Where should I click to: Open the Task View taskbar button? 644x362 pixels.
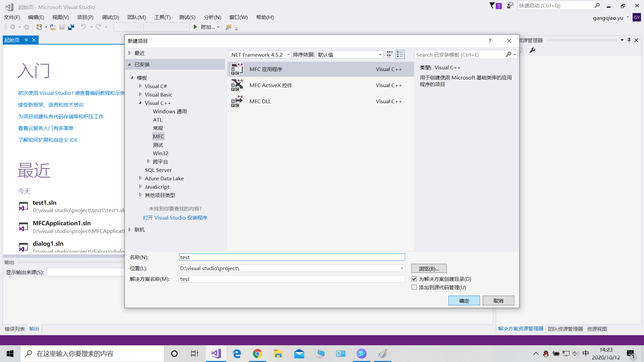point(195,354)
